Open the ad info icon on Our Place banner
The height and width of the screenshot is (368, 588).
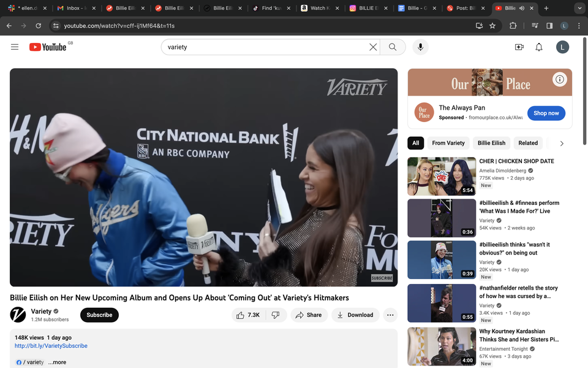(559, 79)
